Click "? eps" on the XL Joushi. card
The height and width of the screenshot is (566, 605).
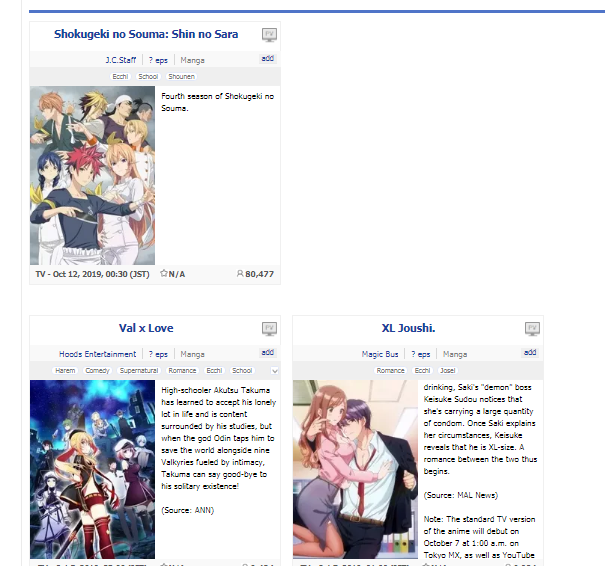point(421,354)
